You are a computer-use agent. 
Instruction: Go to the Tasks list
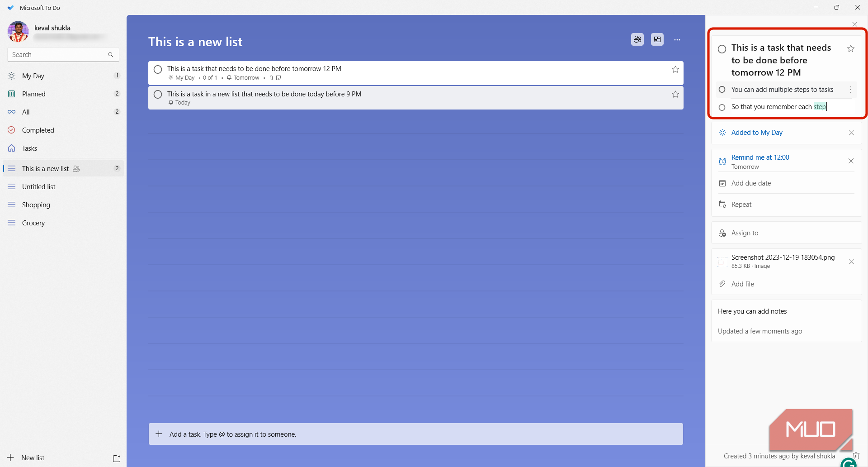click(x=63, y=148)
